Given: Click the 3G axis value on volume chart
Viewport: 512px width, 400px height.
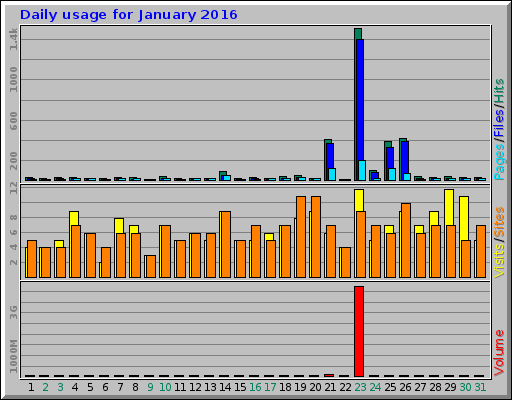Looking at the screenshot, I should 13,312.
